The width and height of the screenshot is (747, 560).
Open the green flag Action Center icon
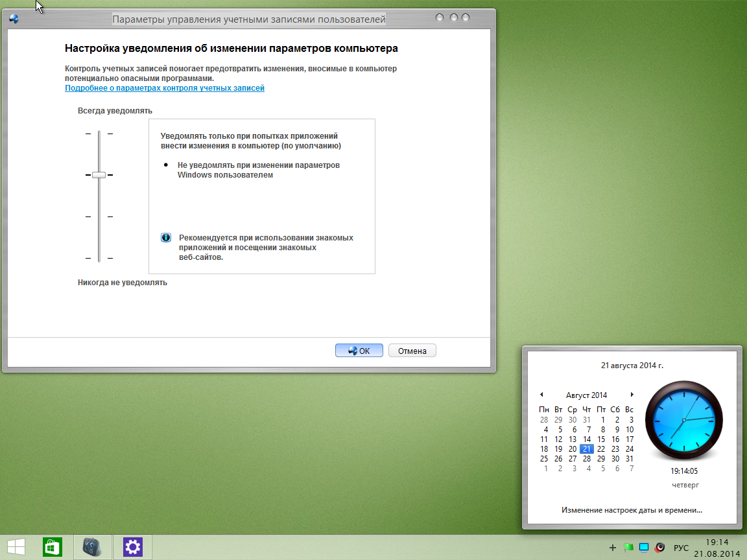pyautogui.click(x=628, y=548)
